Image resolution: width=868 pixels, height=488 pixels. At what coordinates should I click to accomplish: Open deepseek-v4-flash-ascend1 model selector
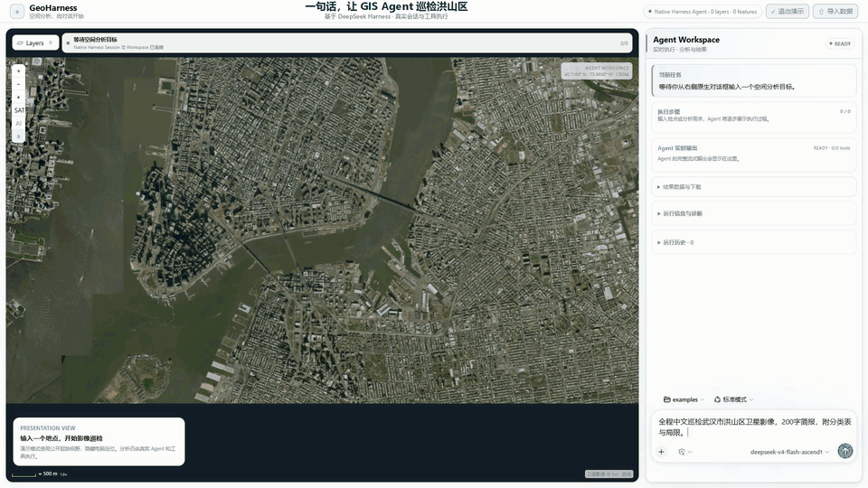pos(790,452)
